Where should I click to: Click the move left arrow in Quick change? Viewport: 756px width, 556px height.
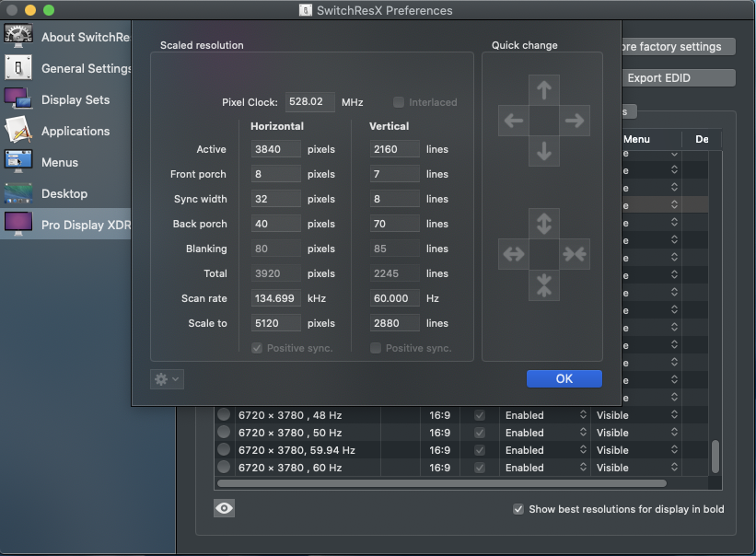[514, 121]
